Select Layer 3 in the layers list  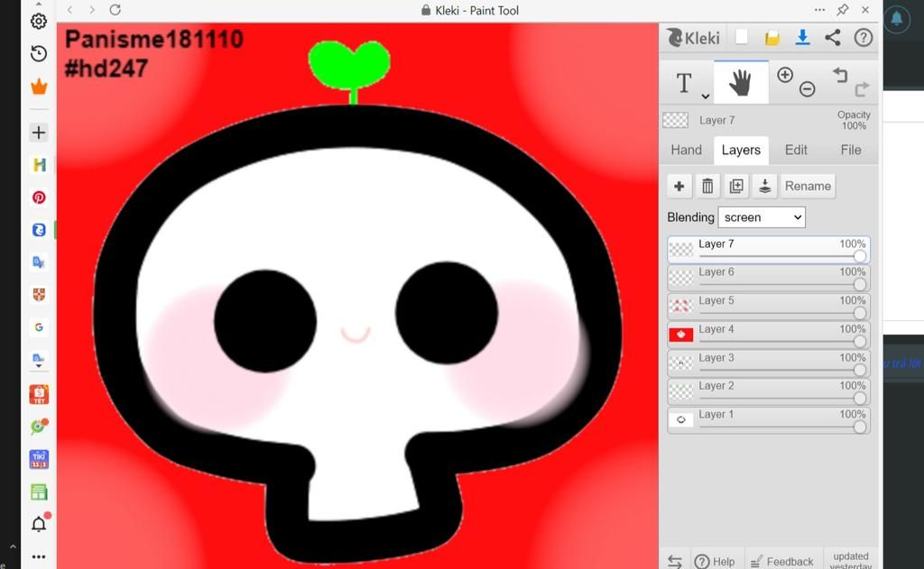point(769,363)
